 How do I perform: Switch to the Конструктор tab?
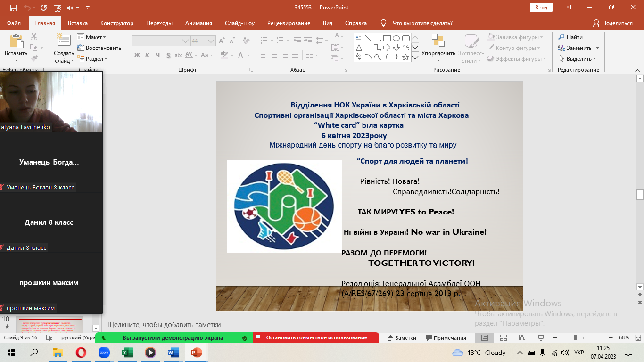(117, 23)
